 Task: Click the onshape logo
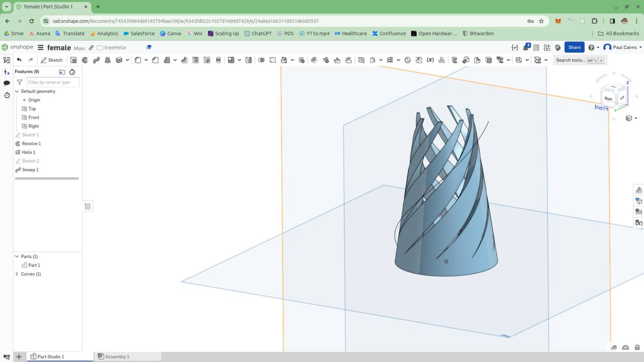pyautogui.click(x=18, y=47)
